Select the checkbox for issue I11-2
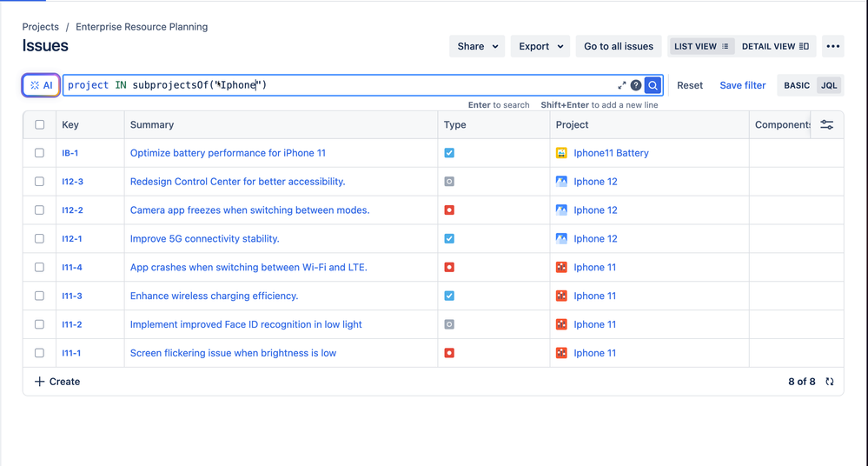The width and height of the screenshot is (868, 466). pyautogui.click(x=39, y=324)
